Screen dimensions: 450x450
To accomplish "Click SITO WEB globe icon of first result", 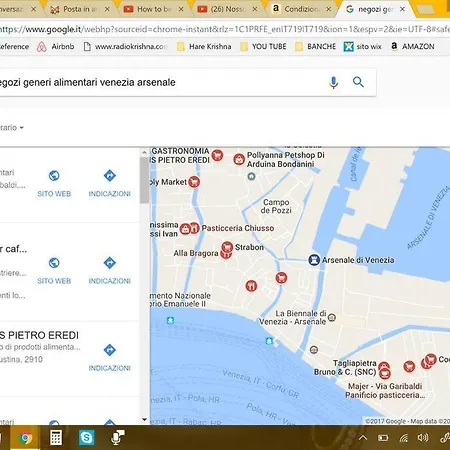I will tap(54, 176).
